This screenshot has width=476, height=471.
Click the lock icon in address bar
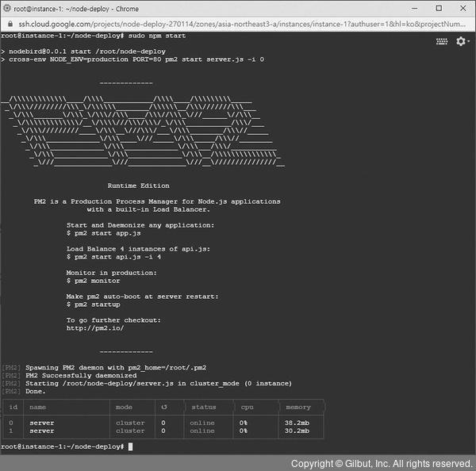10,24
